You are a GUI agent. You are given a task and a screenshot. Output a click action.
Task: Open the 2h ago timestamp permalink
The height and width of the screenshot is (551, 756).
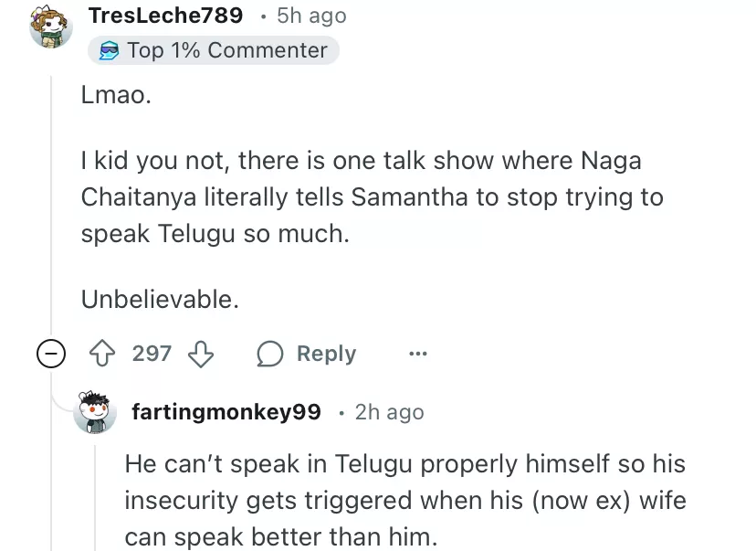(x=390, y=412)
